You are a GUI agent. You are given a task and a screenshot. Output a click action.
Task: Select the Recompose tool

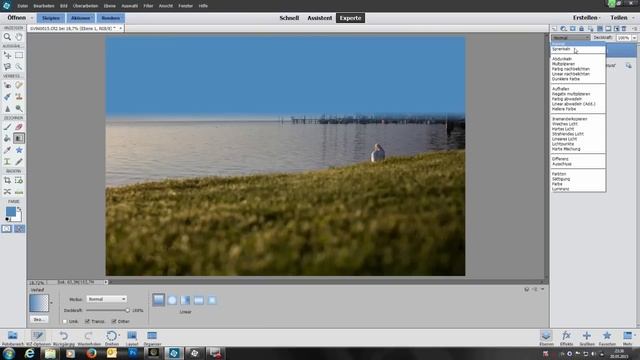(19, 180)
